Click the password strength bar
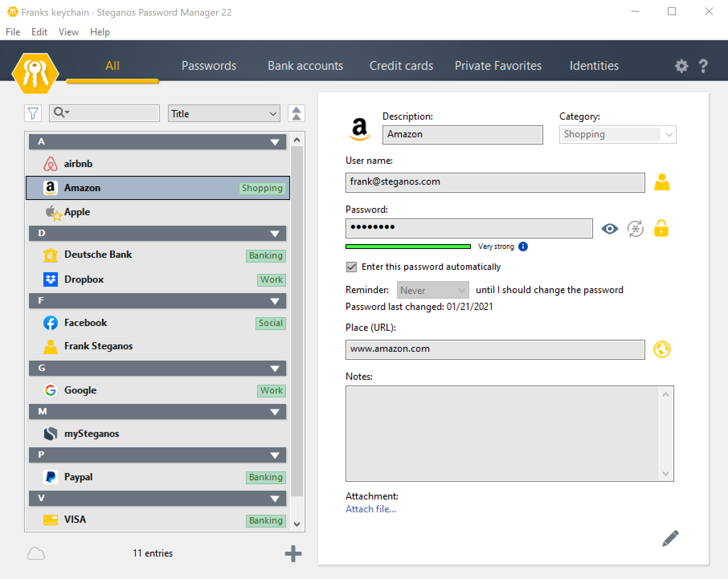728x579 pixels. [x=408, y=247]
